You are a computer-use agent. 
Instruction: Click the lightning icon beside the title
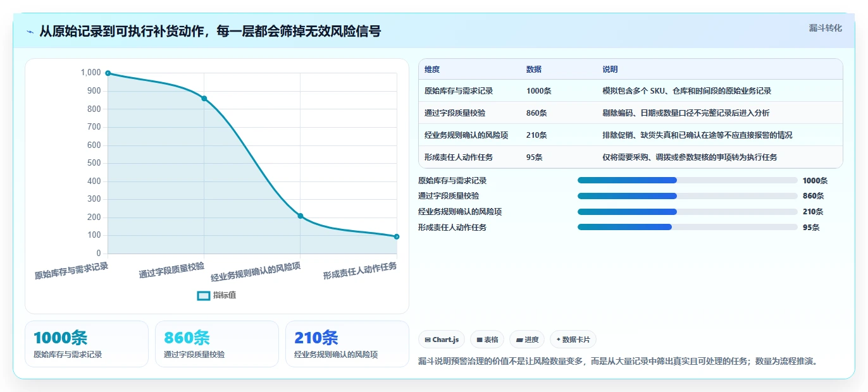coord(30,32)
